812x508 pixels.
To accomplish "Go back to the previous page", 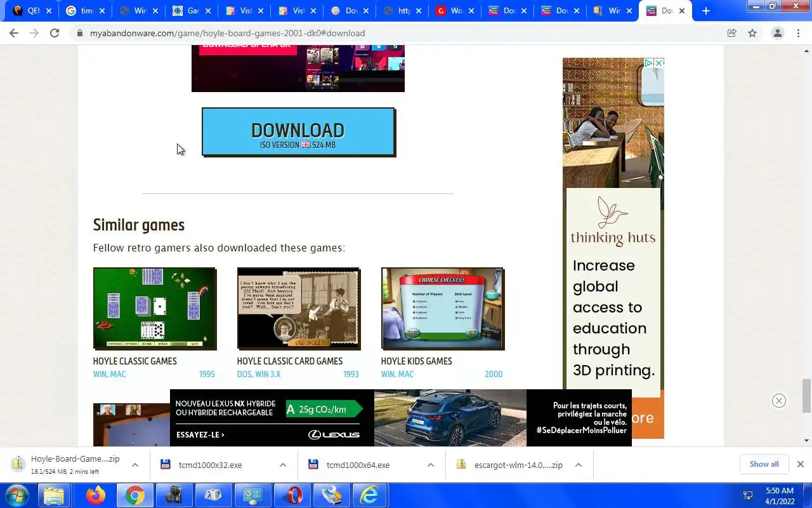I will tap(14, 33).
